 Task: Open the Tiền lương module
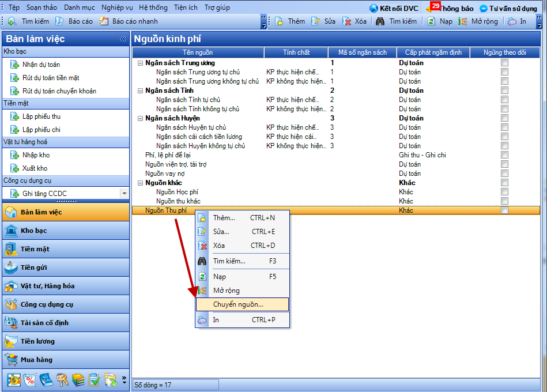click(x=66, y=341)
